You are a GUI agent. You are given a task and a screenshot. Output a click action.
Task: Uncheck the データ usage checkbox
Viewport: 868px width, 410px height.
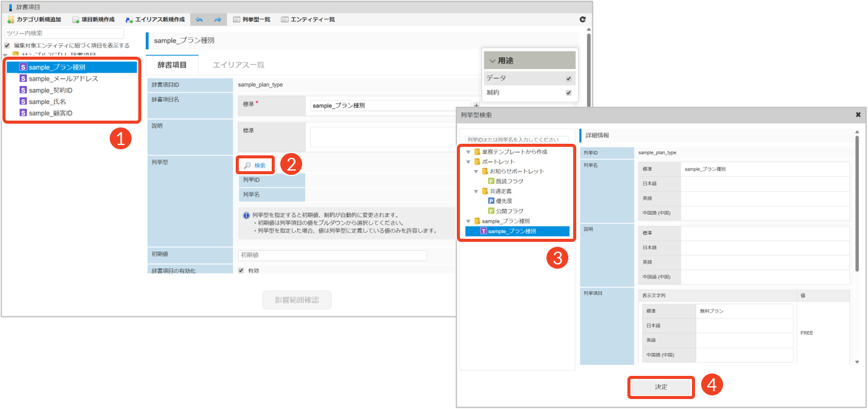[568, 79]
